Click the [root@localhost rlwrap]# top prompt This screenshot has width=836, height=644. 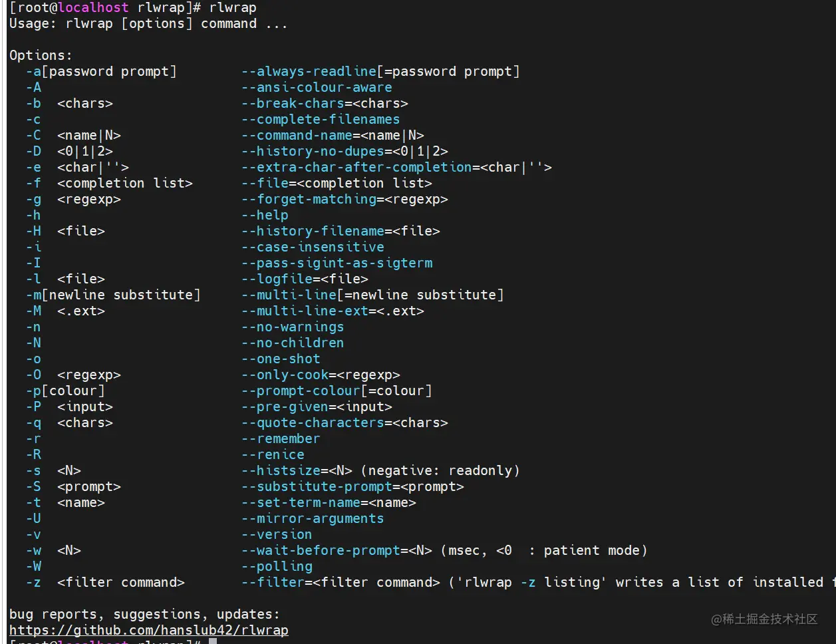click(105, 7)
